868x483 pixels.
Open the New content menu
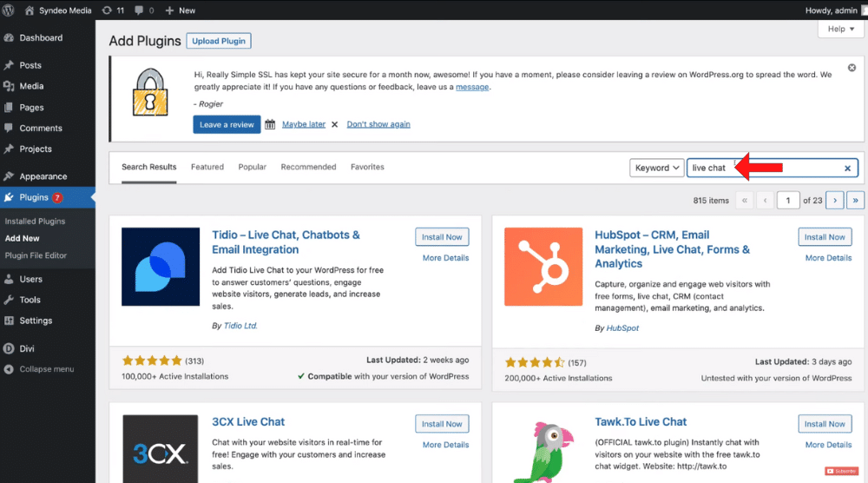pos(181,10)
